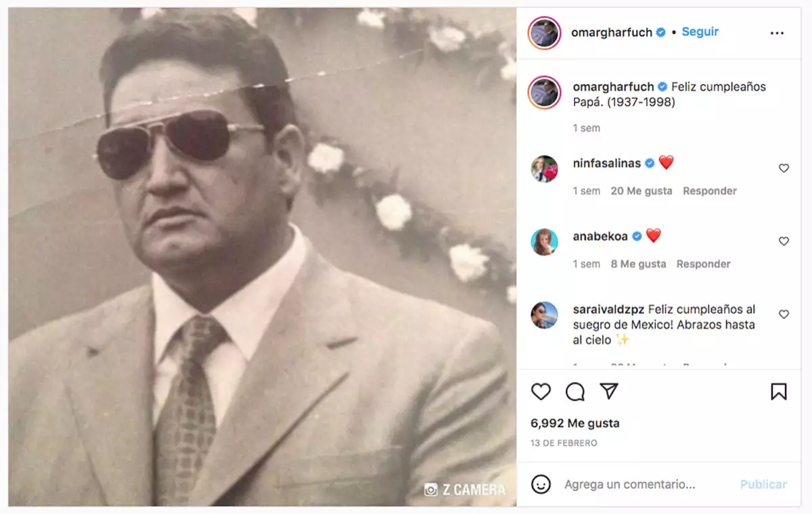This screenshot has width=812, height=514.
Task: View likes on ninfasalinas' comment via 20 Me gusta
Action: tap(641, 191)
